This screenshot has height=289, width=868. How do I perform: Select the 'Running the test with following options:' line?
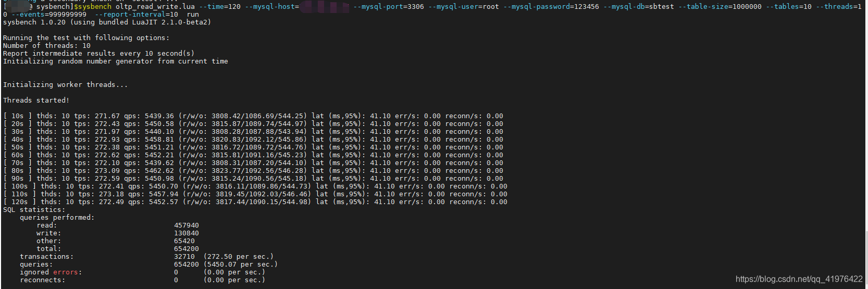click(x=86, y=38)
